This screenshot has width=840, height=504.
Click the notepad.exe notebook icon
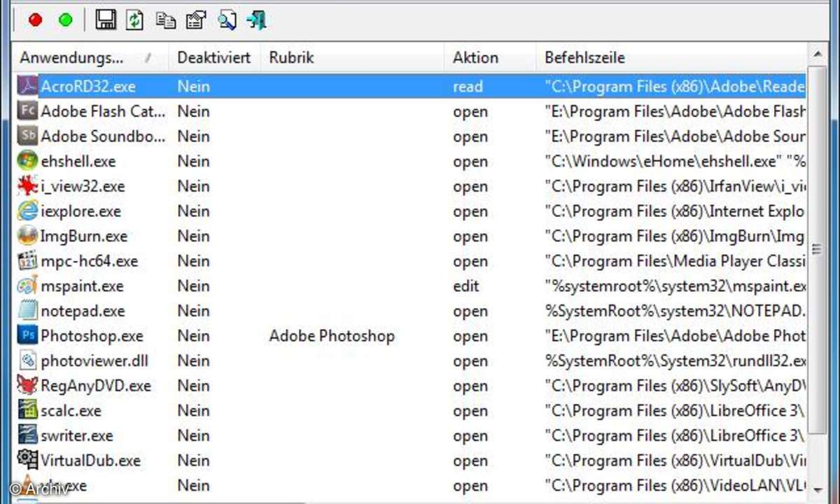click(x=27, y=311)
